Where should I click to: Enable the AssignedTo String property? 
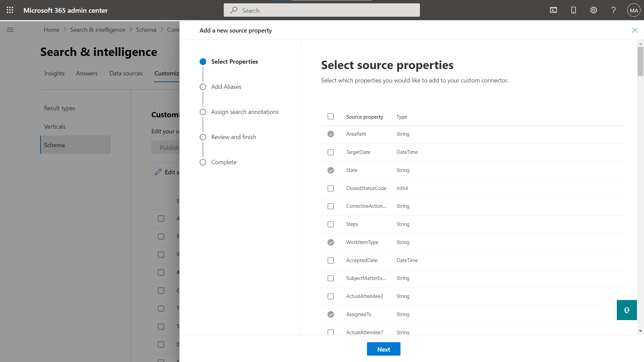[x=331, y=314]
